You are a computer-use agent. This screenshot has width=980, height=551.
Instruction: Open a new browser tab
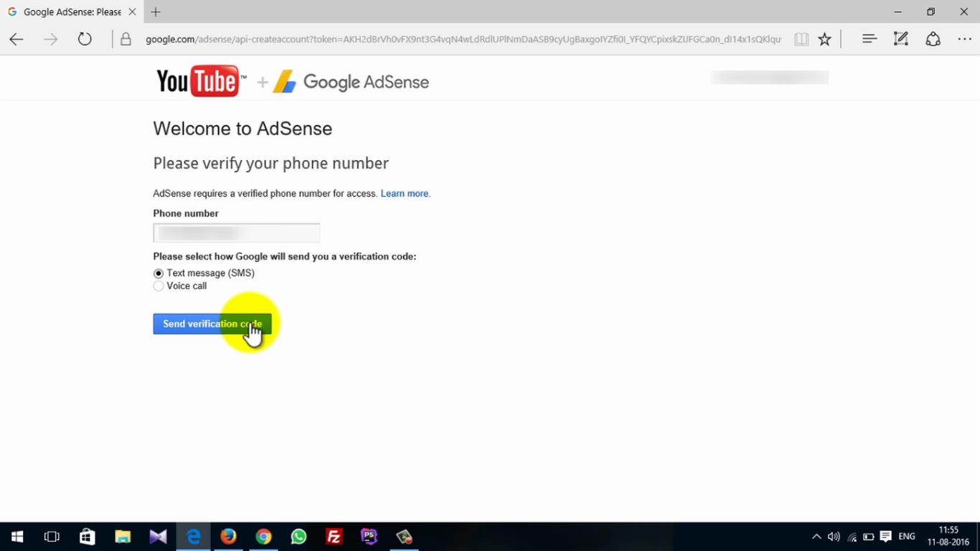pyautogui.click(x=156, y=12)
